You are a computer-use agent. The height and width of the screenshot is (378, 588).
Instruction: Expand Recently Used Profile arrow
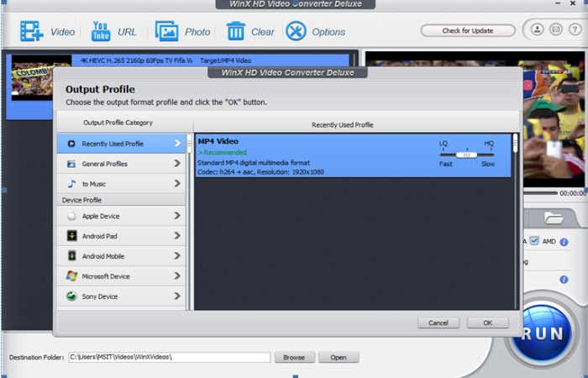click(x=177, y=144)
